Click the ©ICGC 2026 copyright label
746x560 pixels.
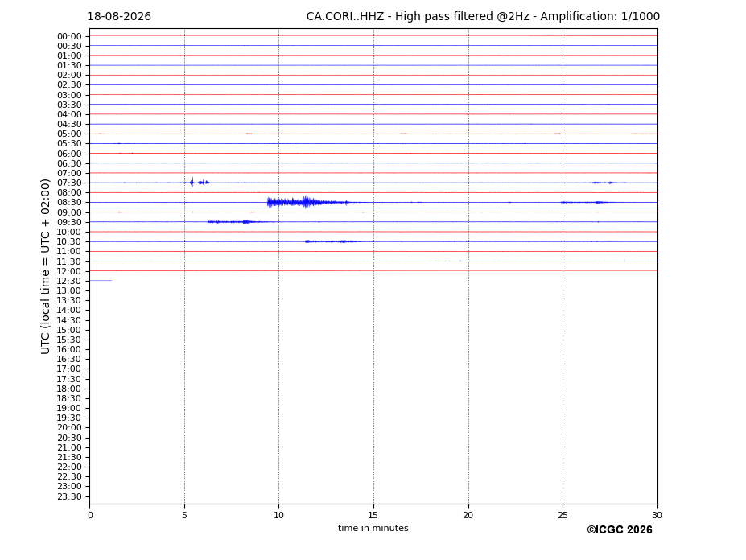point(620,530)
